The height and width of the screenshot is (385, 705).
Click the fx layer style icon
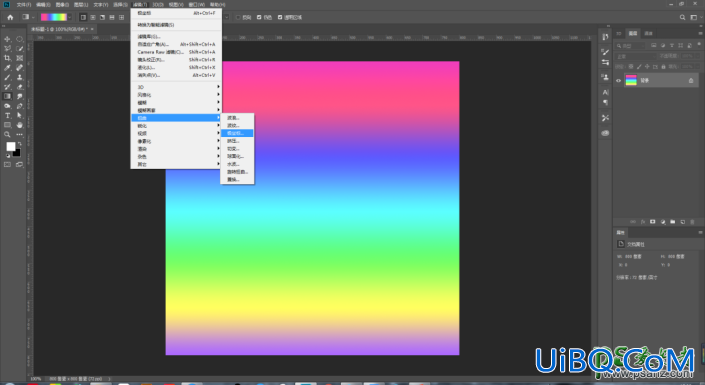pyautogui.click(x=643, y=222)
